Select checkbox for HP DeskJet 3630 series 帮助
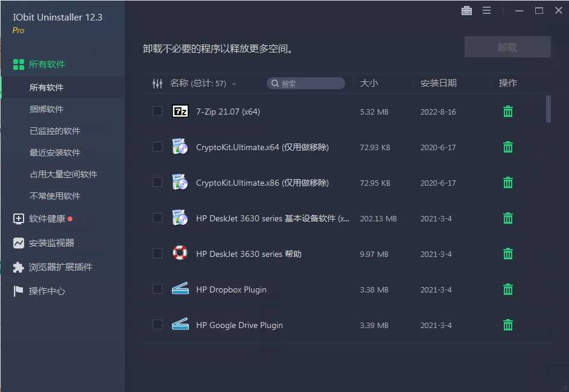 pos(157,253)
